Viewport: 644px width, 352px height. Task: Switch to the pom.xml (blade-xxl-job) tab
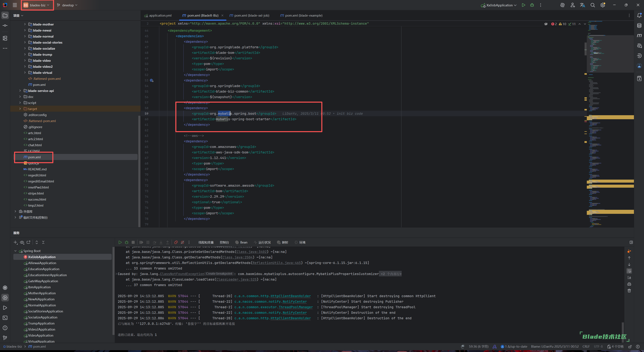click(x=249, y=15)
